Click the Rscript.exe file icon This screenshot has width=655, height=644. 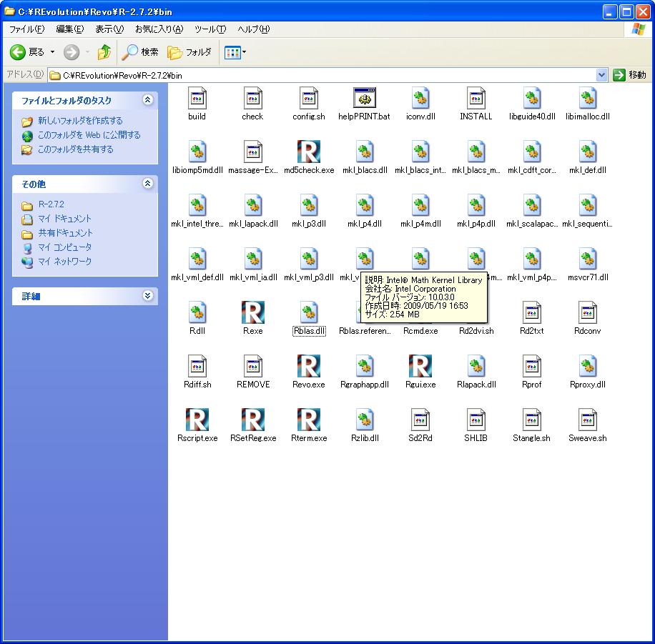tap(197, 420)
